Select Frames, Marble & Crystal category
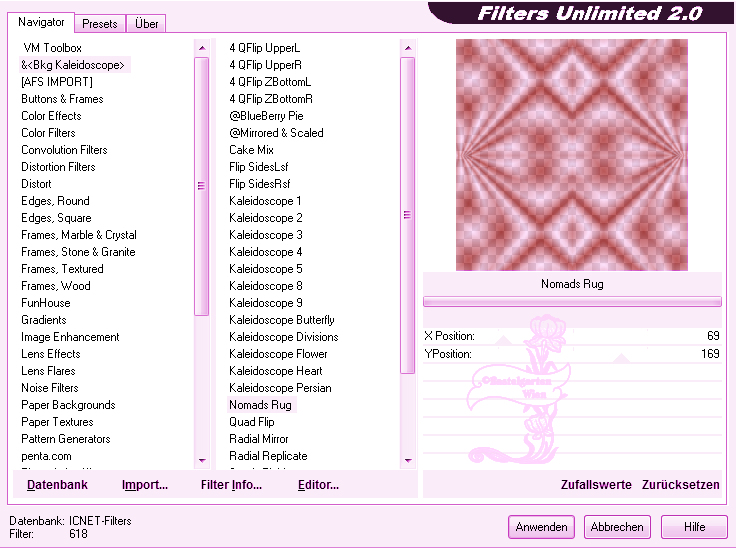Screen dimensions: 736x548 tap(79, 235)
